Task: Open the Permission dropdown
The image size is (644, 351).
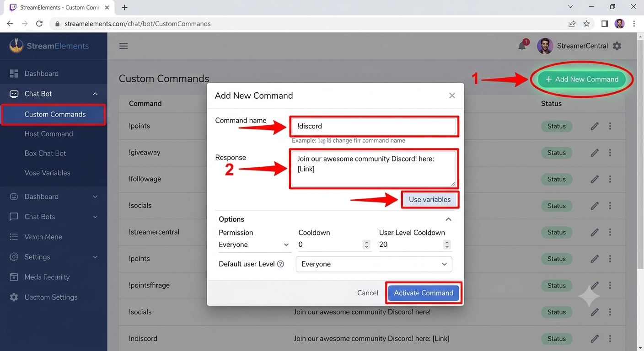Action: click(254, 245)
